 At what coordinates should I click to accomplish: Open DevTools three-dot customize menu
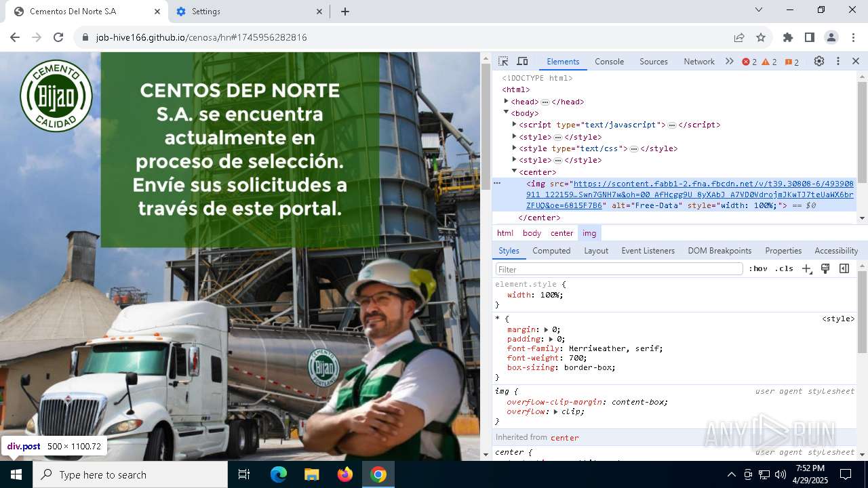pos(838,61)
